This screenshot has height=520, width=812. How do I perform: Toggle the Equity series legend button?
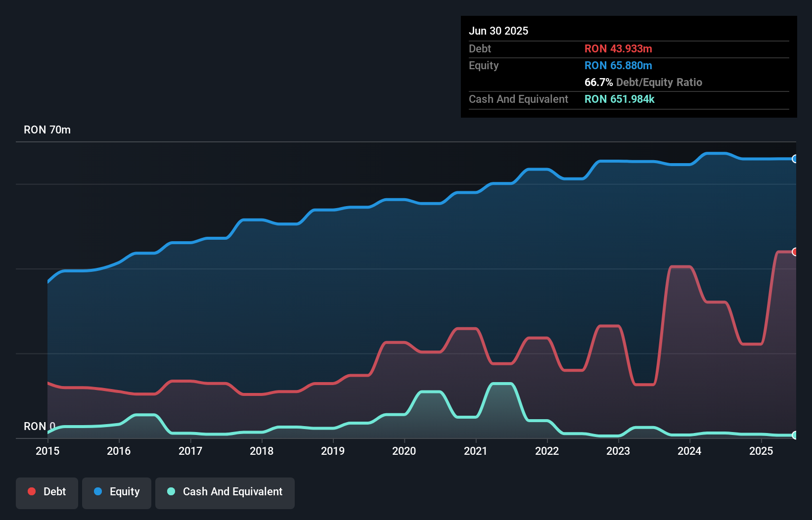(117, 493)
